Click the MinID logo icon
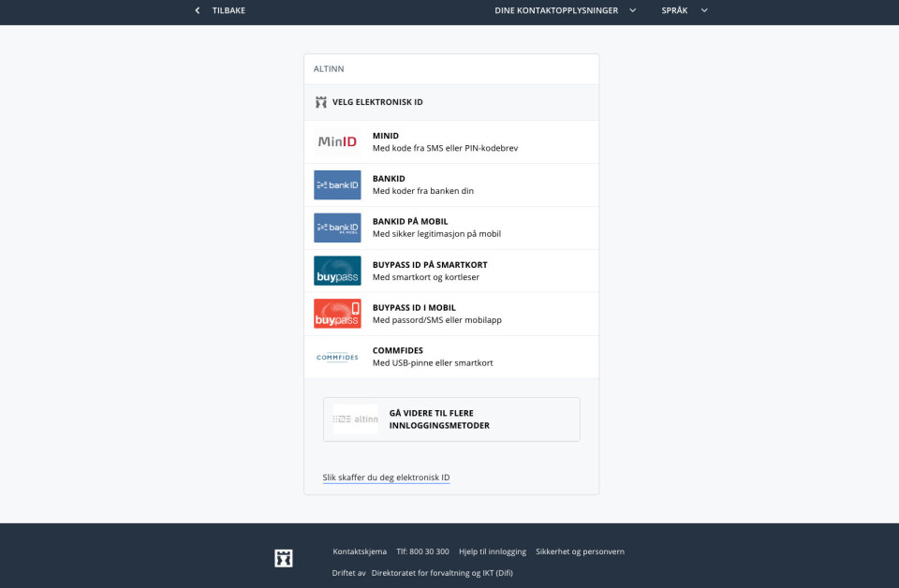The image size is (899, 588). click(x=337, y=141)
